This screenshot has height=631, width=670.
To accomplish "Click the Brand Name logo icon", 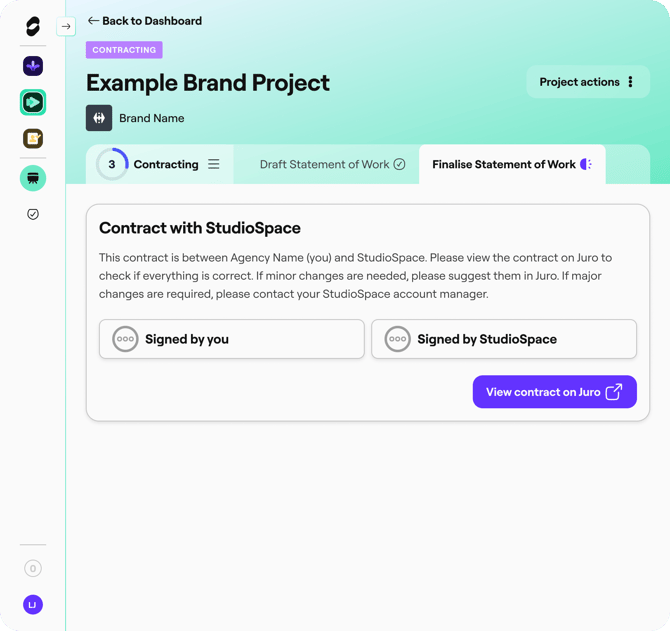I will 99,118.
